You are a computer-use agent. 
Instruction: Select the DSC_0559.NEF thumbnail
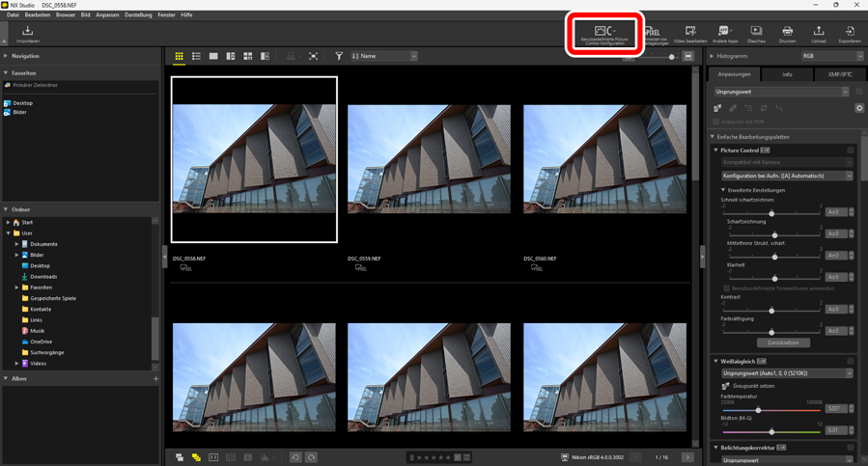tap(429, 159)
